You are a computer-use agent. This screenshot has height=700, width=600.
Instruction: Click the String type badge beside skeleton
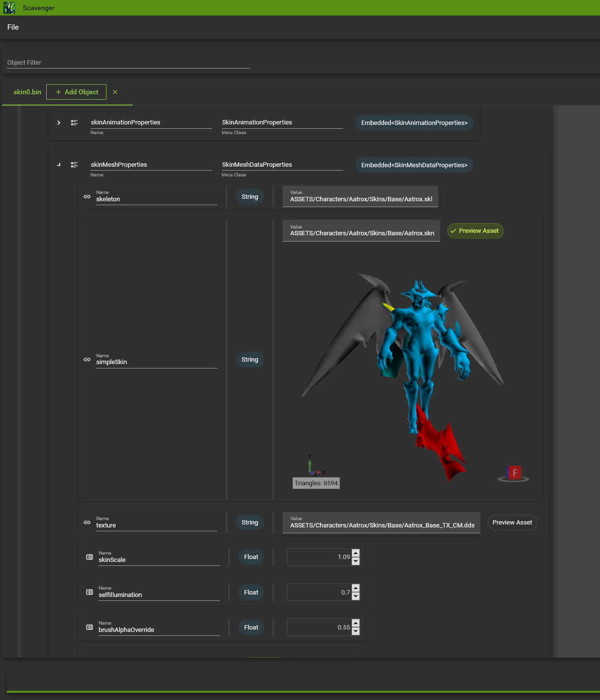(x=249, y=196)
